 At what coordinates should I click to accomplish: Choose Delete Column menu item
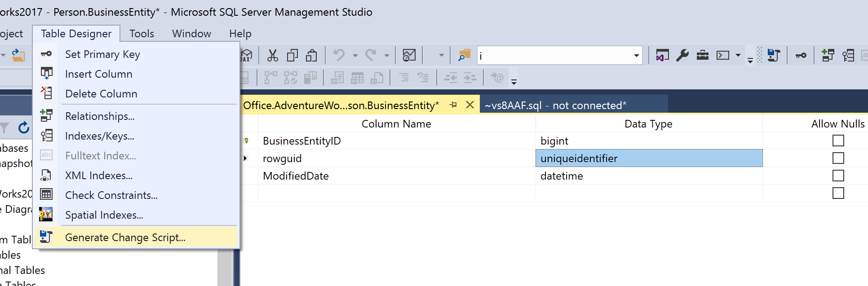point(137,94)
